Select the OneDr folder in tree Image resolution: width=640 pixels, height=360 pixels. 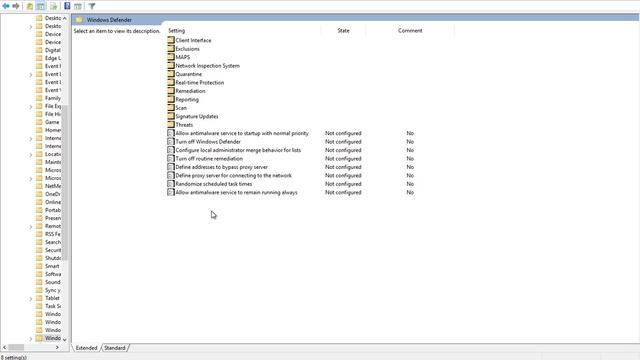click(53, 194)
